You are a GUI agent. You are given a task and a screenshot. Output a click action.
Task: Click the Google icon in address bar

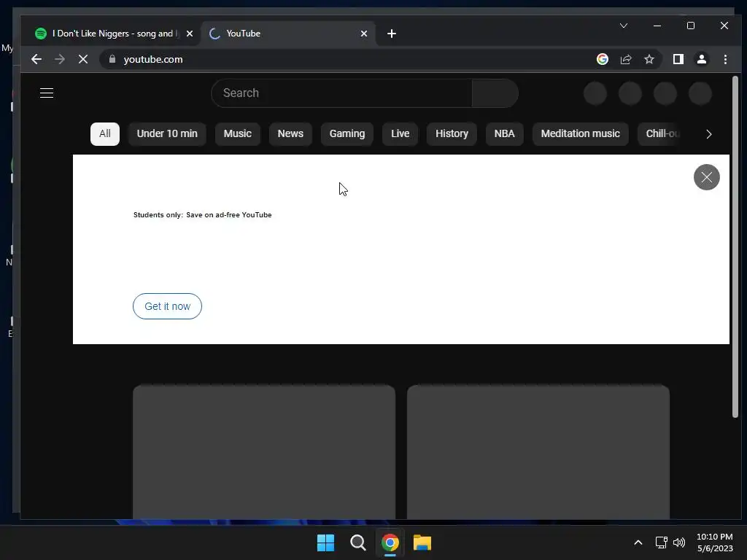[602, 59]
